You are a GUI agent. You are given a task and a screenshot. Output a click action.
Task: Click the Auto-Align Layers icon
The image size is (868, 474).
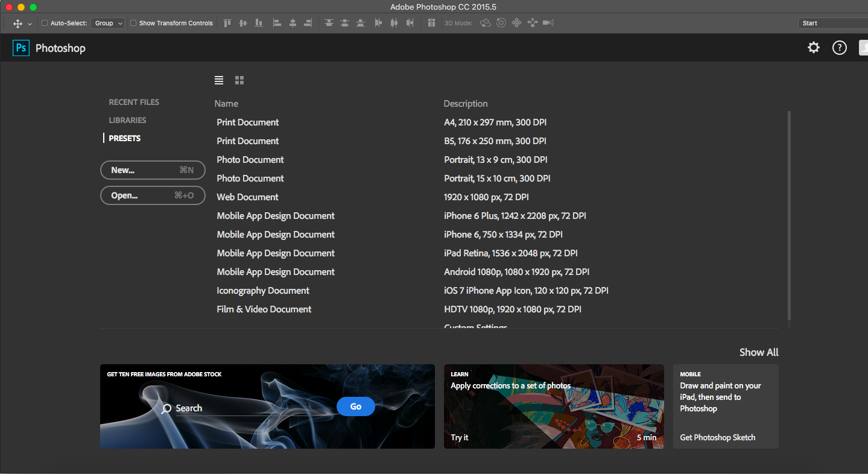(431, 23)
